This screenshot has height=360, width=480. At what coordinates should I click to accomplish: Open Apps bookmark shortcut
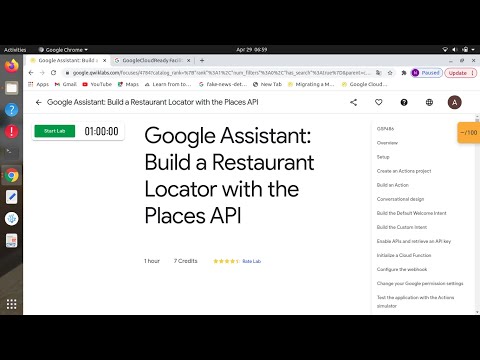coord(39,84)
